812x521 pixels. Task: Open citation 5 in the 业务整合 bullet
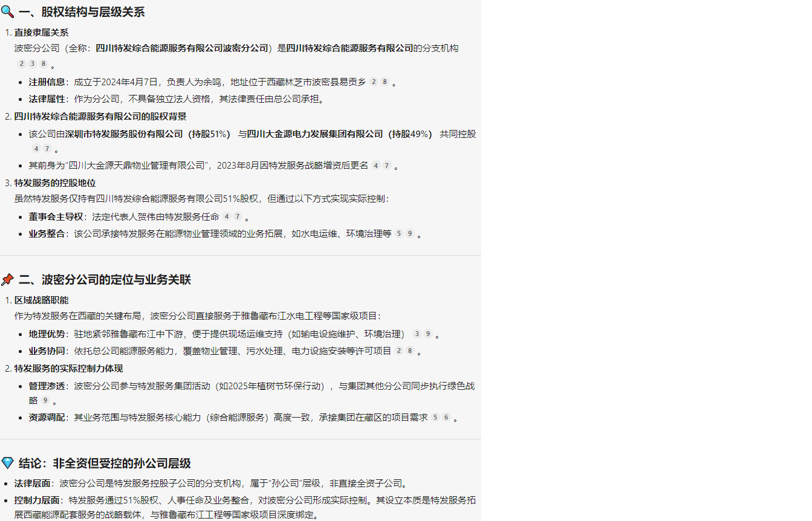pyautogui.click(x=399, y=233)
